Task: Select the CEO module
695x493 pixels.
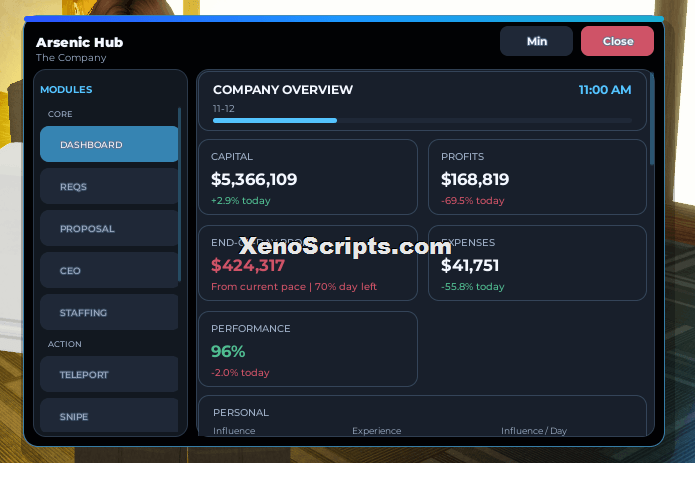Action: coord(109,270)
